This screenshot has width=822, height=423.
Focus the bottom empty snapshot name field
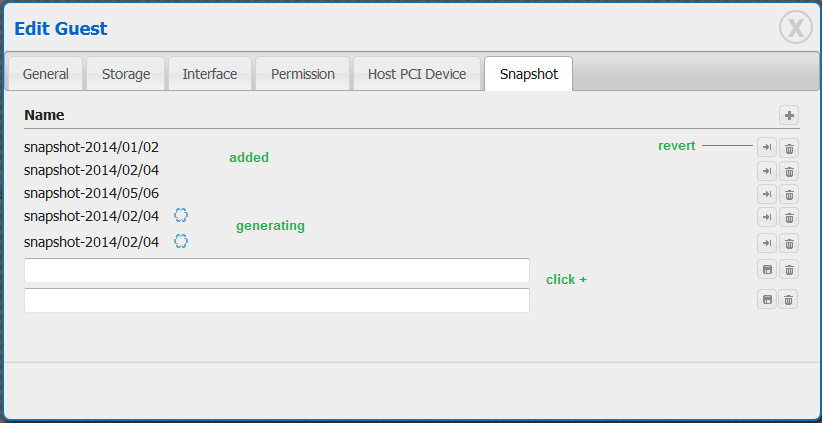(x=277, y=300)
